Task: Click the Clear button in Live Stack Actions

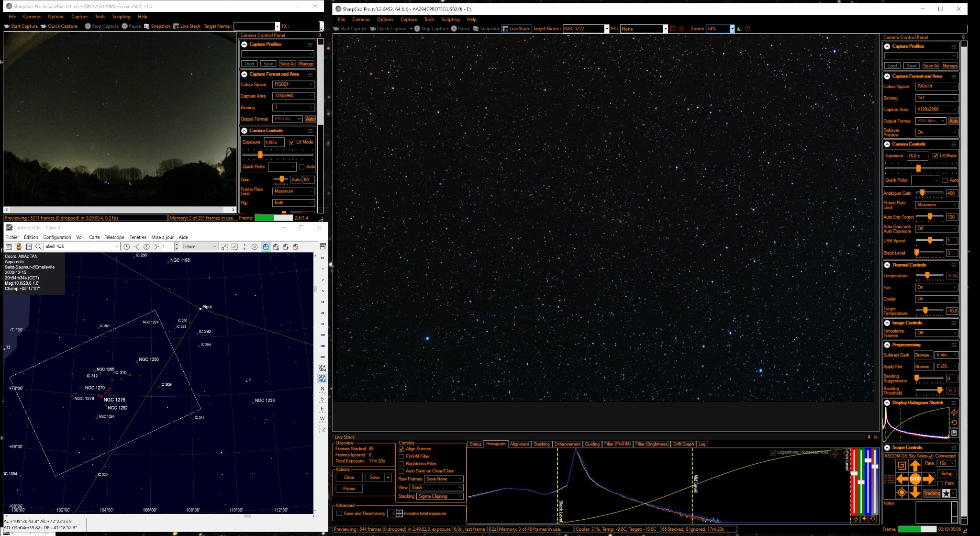Action: 349,478
